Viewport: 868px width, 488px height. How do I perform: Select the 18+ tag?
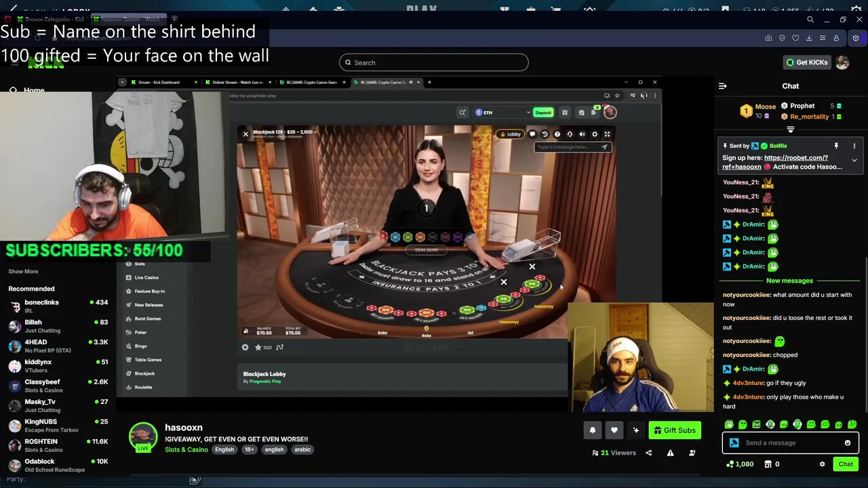[x=249, y=449]
